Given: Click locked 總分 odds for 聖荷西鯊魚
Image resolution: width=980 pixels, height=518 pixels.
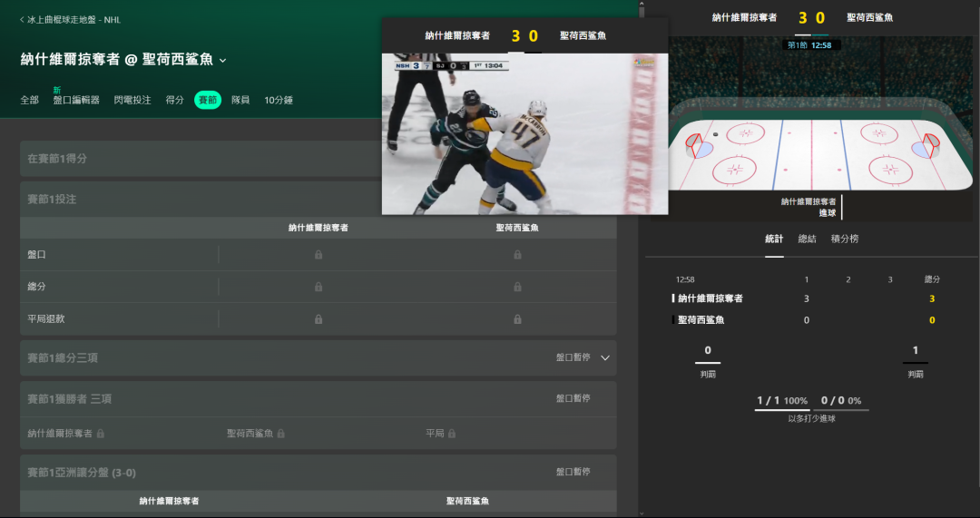Looking at the screenshot, I should (x=517, y=287).
